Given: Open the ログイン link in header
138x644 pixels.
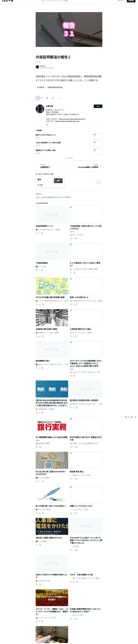Looking at the screenshot, I should tap(121, 1).
